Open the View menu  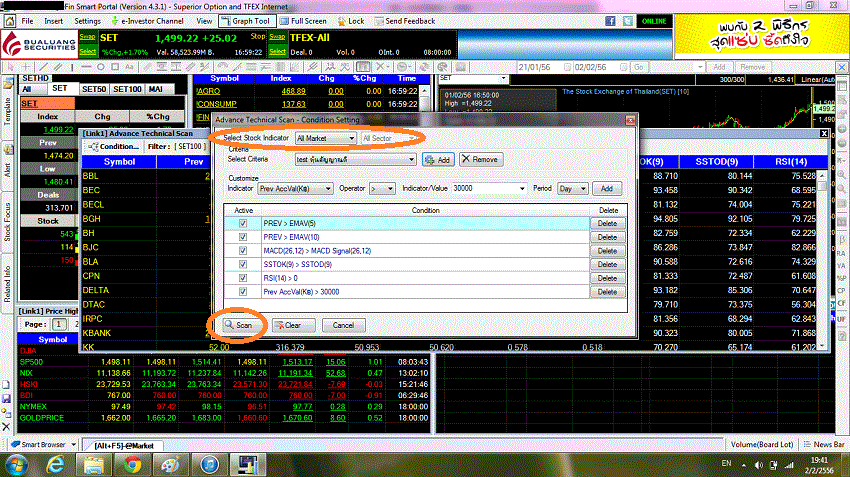tap(204, 21)
